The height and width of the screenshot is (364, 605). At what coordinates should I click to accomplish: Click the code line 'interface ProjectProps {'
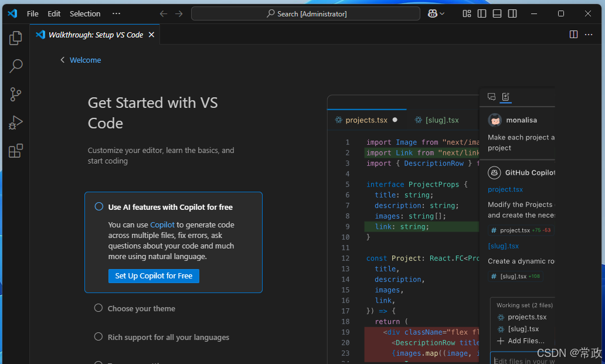(x=417, y=184)
